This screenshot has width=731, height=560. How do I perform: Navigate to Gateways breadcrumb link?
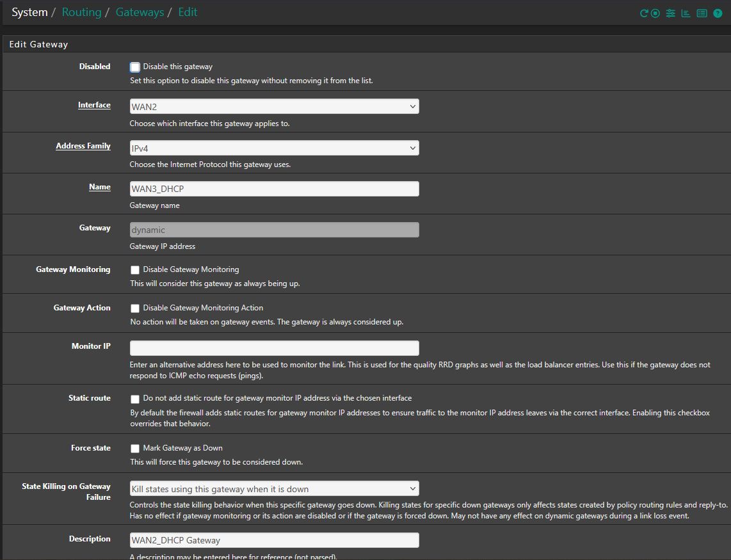[140, 12]
